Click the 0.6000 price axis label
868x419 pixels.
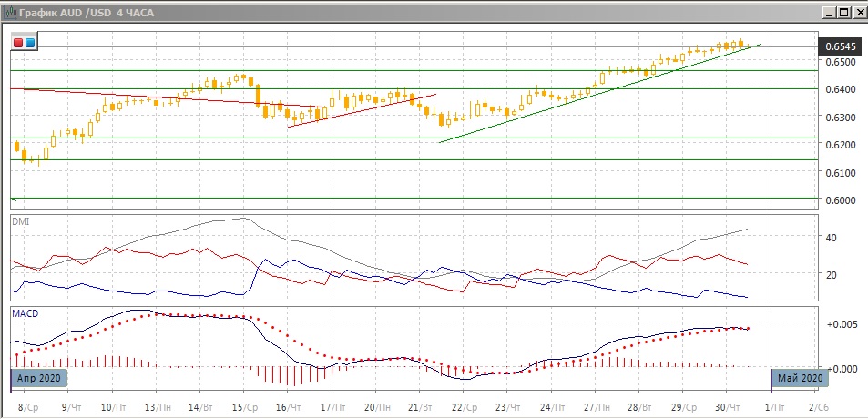[x=840, y=200]
